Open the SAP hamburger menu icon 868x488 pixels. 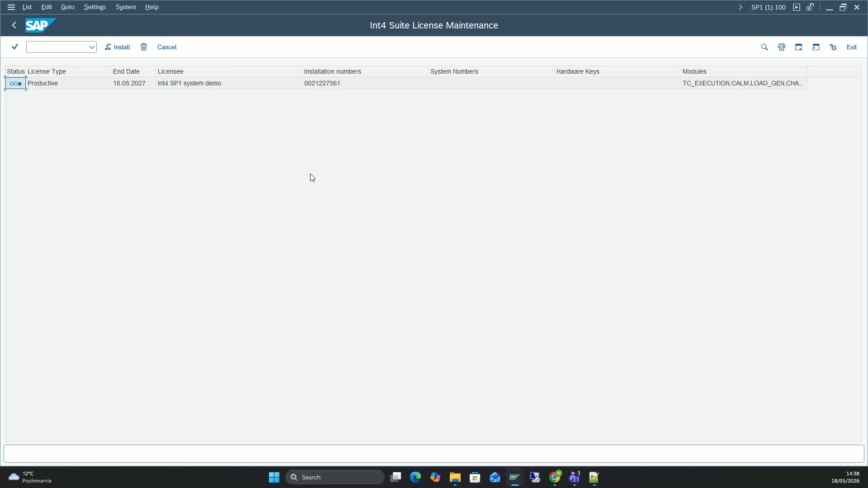tap(11, 7)
